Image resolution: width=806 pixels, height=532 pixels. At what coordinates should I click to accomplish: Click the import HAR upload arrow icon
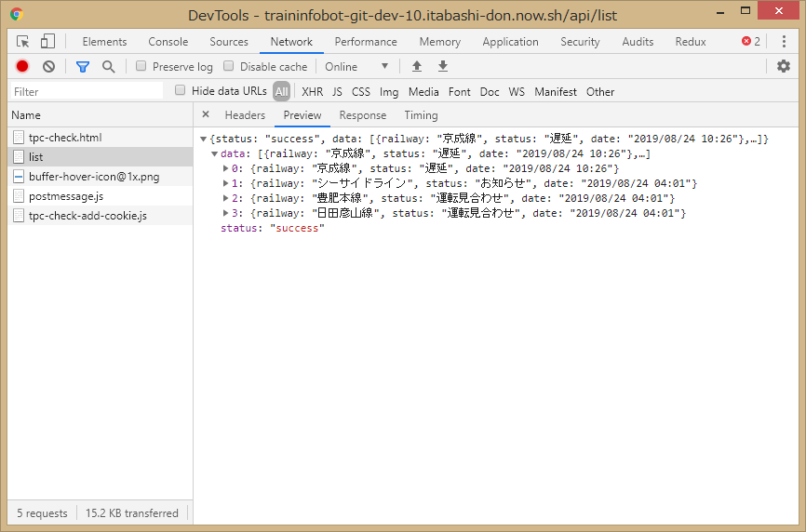(x=417, y=66)
